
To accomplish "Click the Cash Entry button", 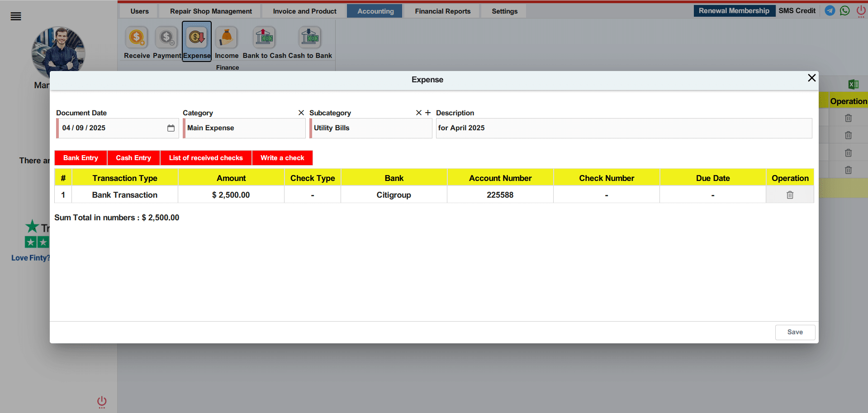I will coord(133,158).
